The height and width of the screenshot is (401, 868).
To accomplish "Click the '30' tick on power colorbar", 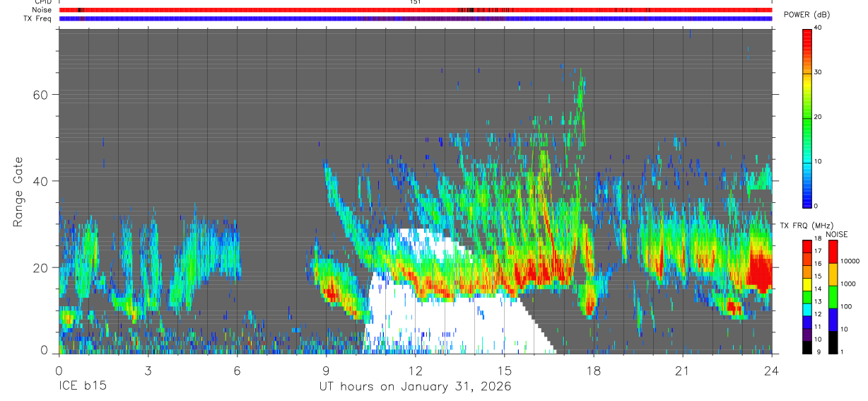I will (818, 72).
